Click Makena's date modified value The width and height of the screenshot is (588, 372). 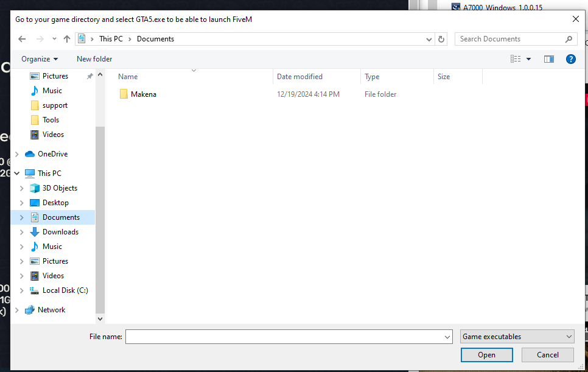[x=308, y=94]
